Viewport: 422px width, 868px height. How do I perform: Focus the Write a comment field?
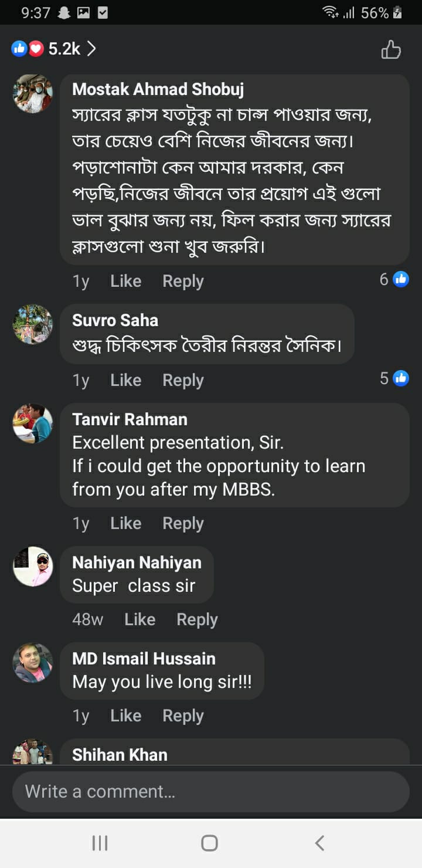tap(211, 792)
